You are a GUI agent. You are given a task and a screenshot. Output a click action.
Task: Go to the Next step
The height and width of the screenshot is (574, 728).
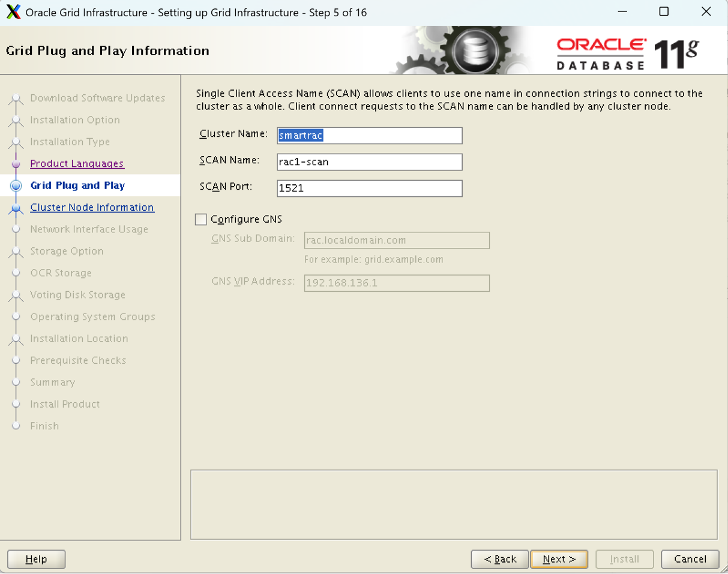coord(559,559)
